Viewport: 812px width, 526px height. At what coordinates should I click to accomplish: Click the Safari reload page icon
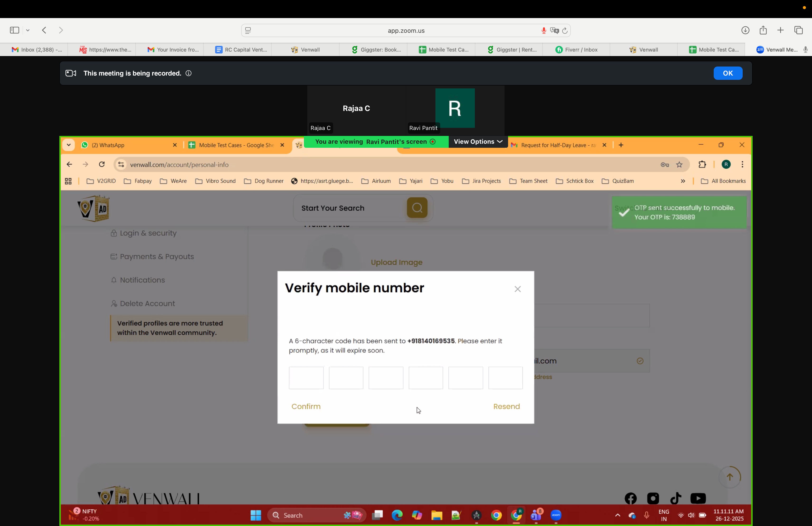[x=565, y=31]
